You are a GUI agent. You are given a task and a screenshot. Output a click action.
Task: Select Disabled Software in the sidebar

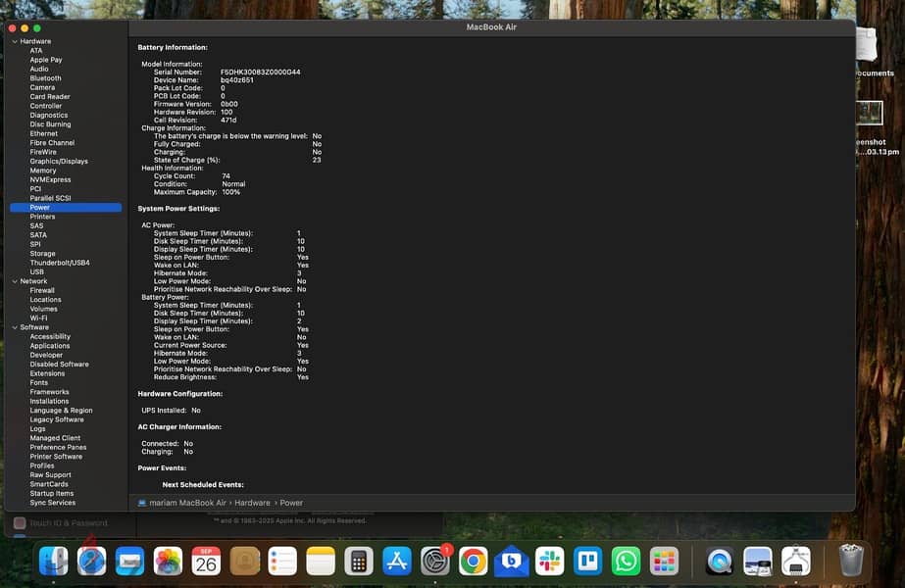59,365
